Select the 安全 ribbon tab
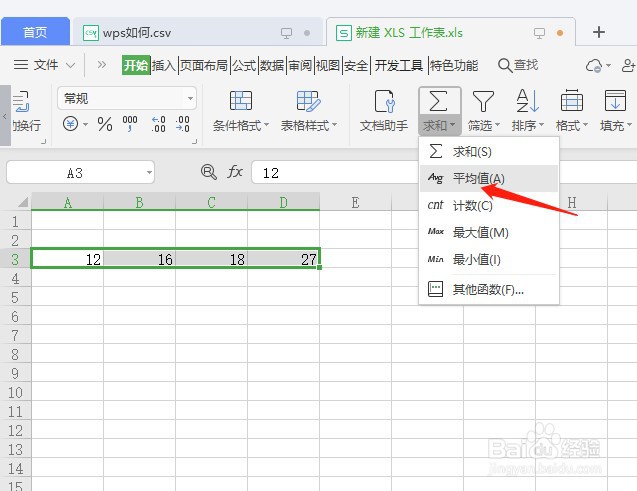The width and height of the screenshot is (637, 491). point(356,65)
